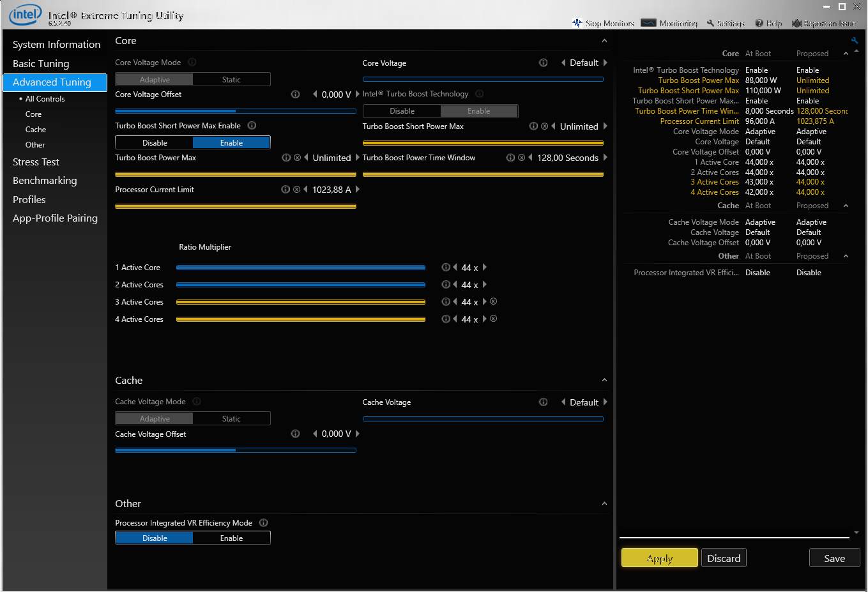Image resolution: width=868 pixels, height=592 pixels.
Task: Enable Processor Integrated VR Efficiency Mode
Action: pos(231,537)
